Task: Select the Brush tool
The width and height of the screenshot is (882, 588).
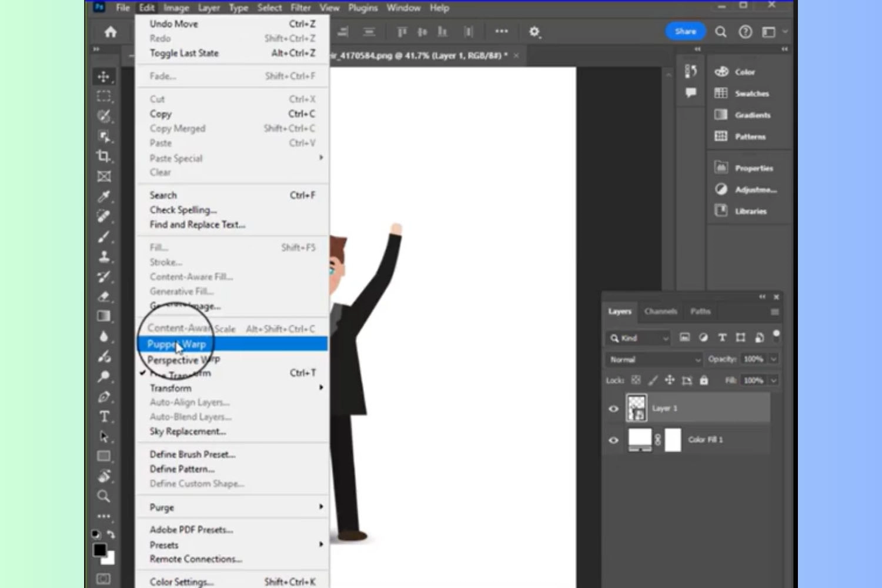Action: pyautogui.click(x=104, y=237)
